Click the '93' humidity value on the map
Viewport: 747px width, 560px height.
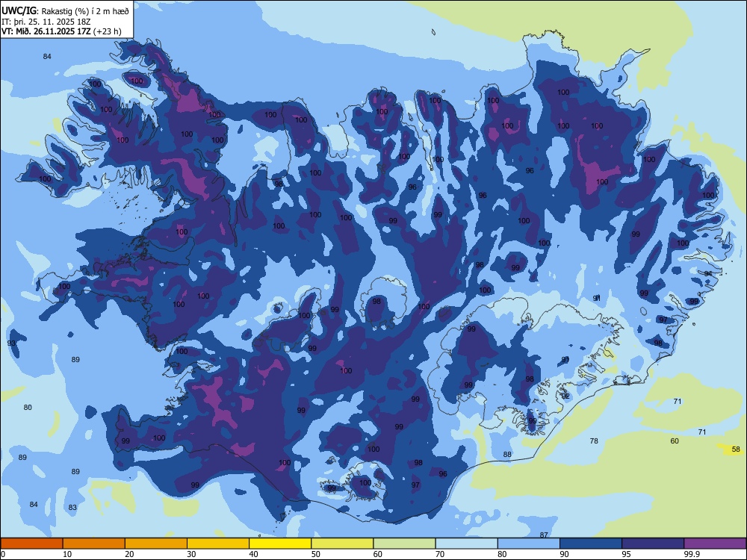pos(12,343)
